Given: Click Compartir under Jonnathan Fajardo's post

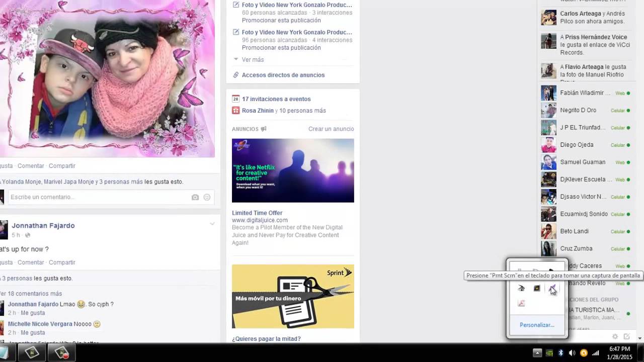Looking at the screenshot, I should tap(62, 262).
